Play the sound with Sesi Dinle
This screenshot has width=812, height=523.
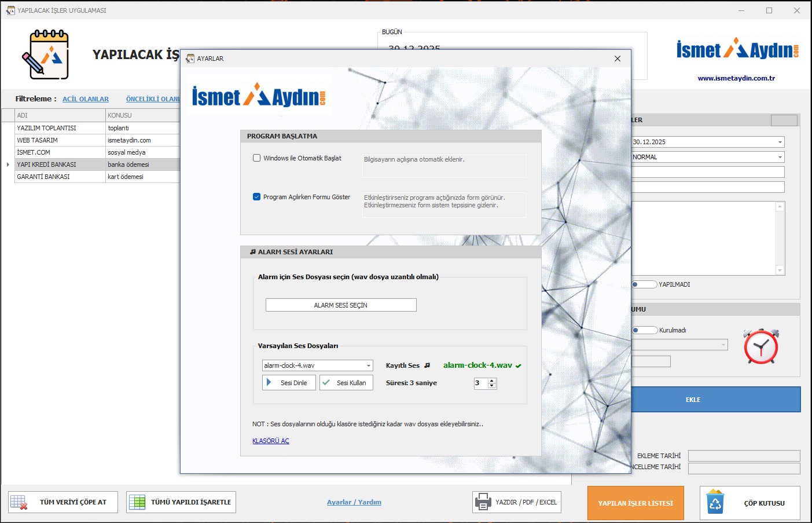point(289,383)
